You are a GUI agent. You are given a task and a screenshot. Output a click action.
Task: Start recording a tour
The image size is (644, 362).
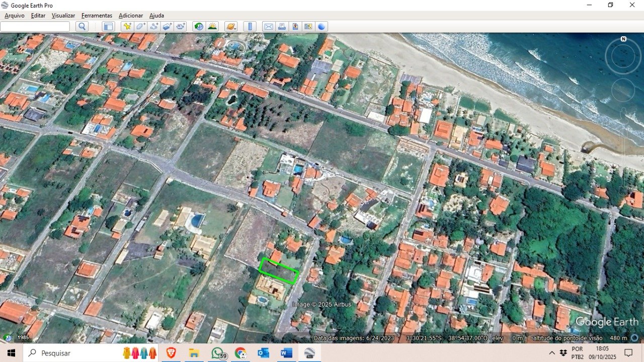point(181,27)
